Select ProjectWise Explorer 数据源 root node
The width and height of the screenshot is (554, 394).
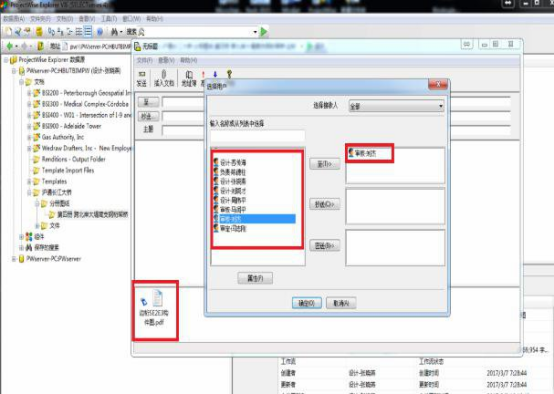click(x=52, y=60)
